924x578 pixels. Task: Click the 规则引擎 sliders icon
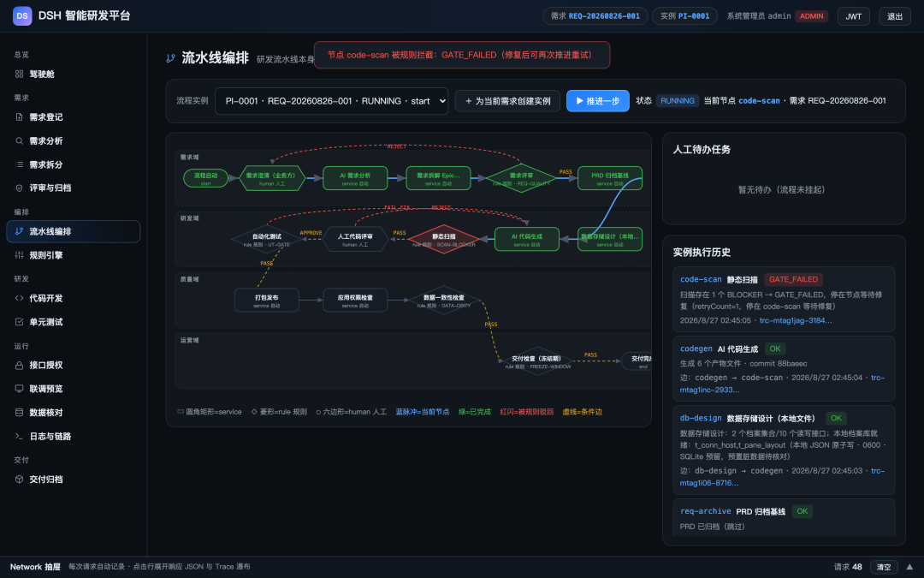tap(20, 255)
